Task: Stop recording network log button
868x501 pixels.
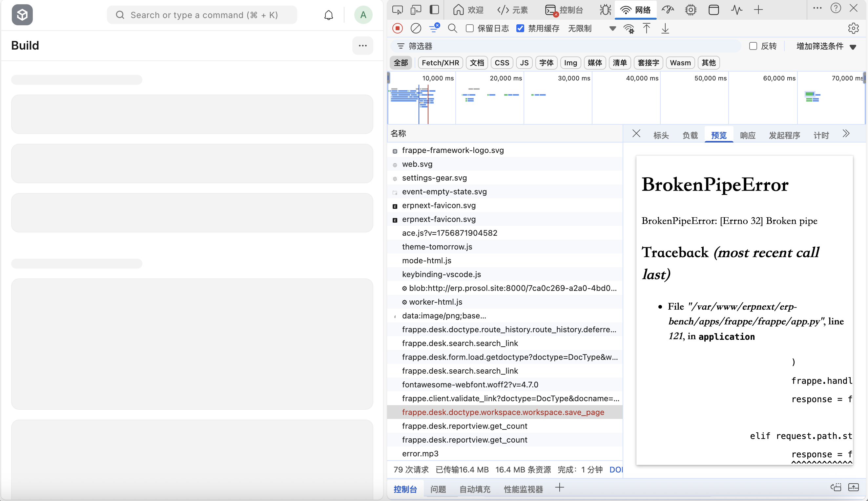Action: coord(397,28)
